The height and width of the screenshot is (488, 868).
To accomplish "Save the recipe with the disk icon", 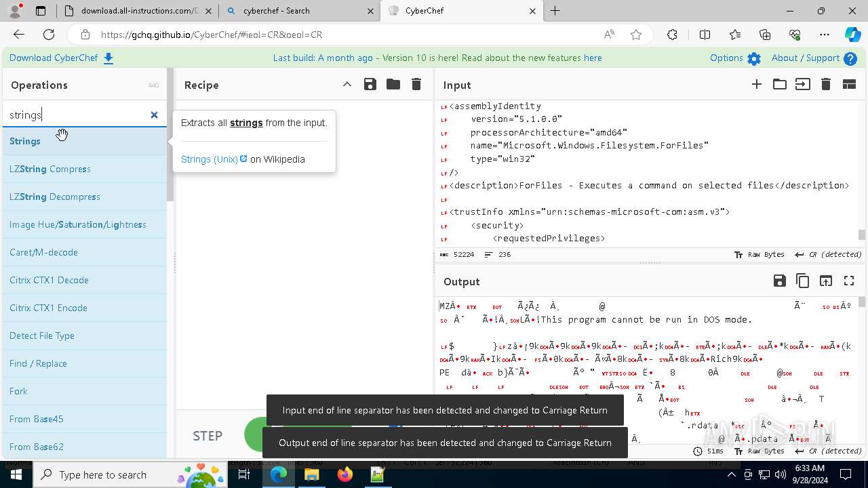I will click(x=370, y=85).
